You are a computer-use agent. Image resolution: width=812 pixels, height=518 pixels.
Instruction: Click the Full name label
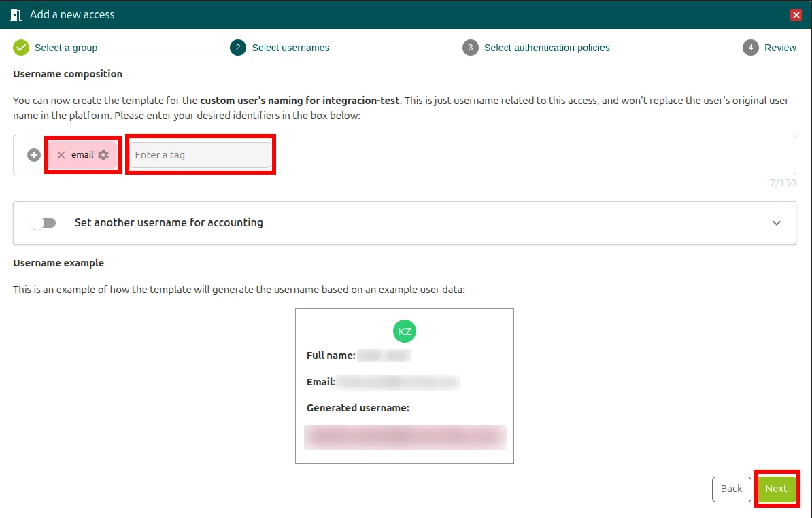(331, 356)
